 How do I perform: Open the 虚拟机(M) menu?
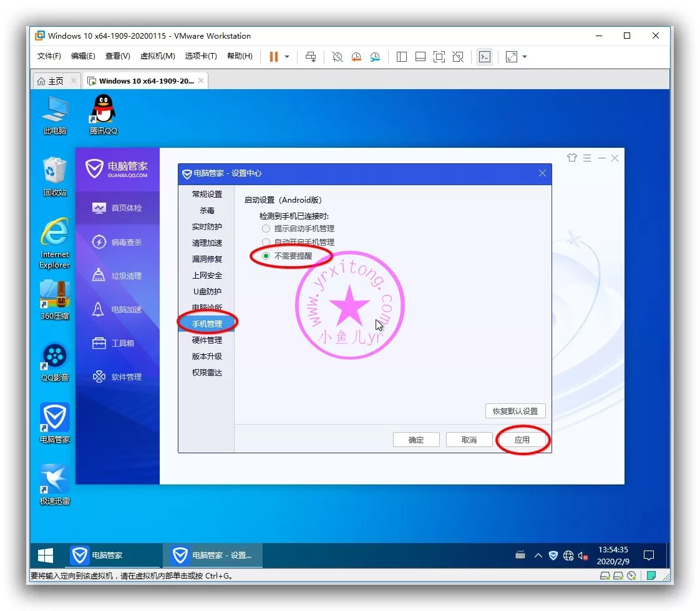coord(157,56)
